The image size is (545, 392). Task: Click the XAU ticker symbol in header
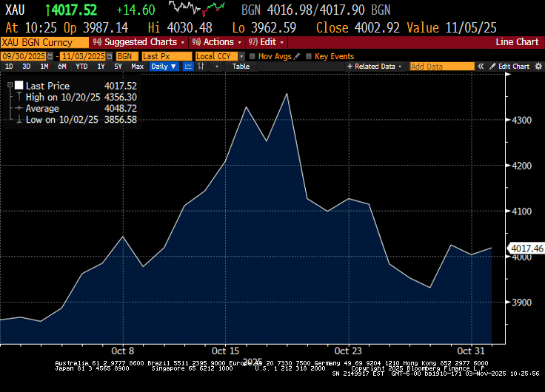(x=15, y=10)
